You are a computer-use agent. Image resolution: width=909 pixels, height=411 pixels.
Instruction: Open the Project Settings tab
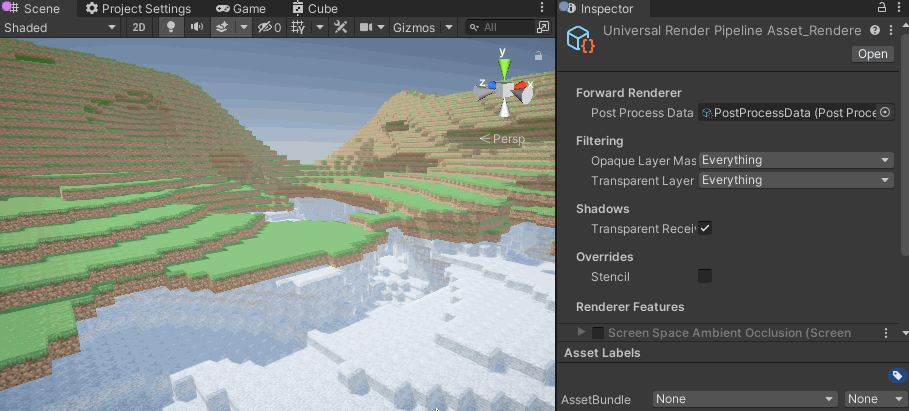pos(138,9)
